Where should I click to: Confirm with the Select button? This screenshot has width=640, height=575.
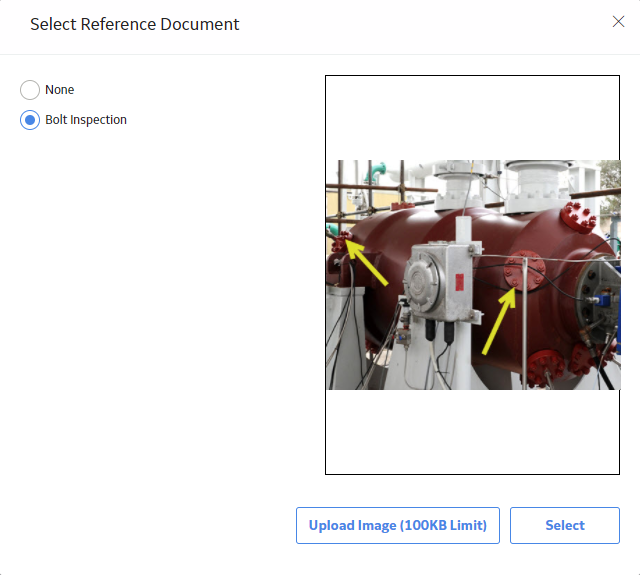(565, 525)
